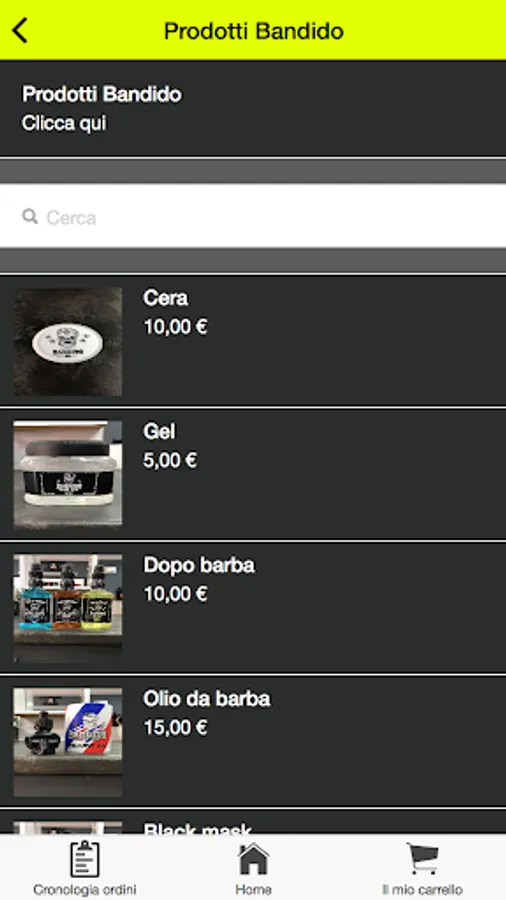This screenshot has height=900, width=506.
Task: Open the Gel product image
Action: [68, 474]
